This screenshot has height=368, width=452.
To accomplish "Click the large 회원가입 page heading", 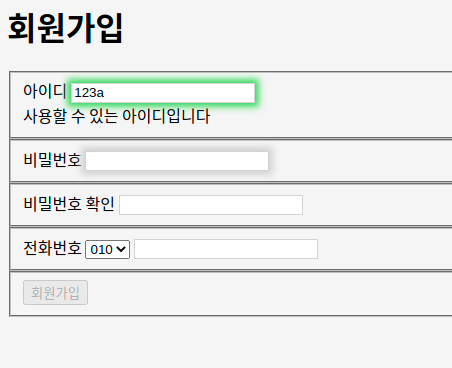I will 65,29.
